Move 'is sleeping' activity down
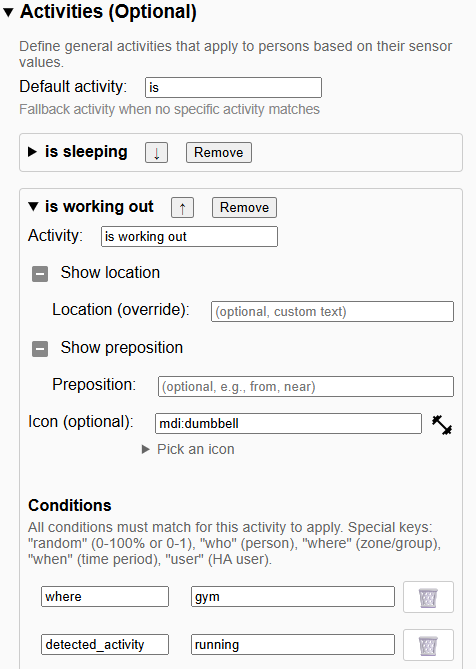 pyautogui.click(x=157, y=152)
